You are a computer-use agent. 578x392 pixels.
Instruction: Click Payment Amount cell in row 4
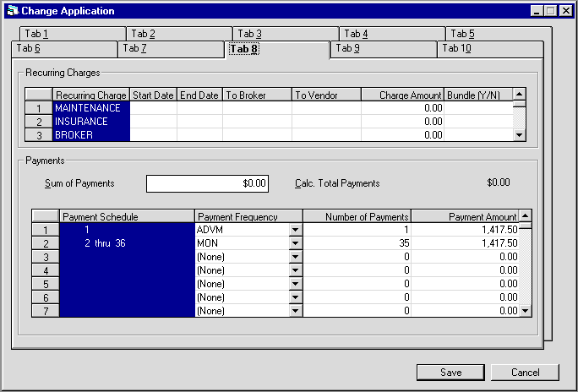tap(466, 270)
